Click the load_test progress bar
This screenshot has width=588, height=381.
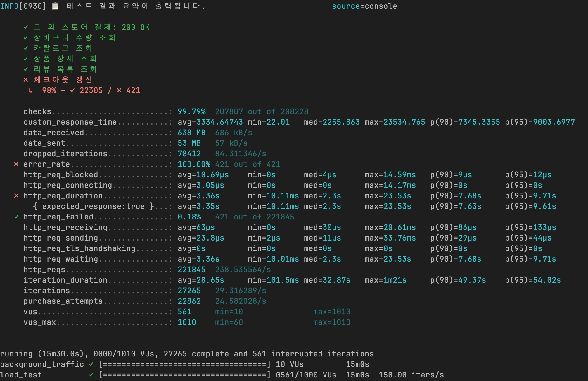185,375
